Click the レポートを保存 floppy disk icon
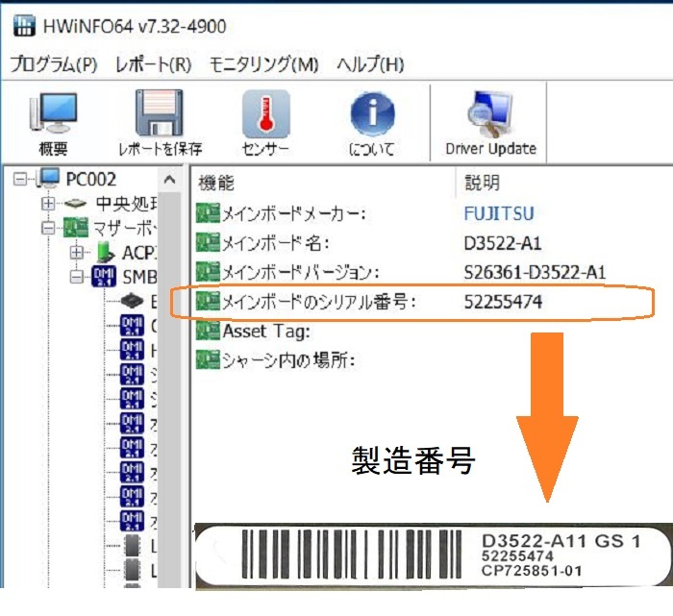The width and height of the screenshot is (673, 616). (160, 113)
